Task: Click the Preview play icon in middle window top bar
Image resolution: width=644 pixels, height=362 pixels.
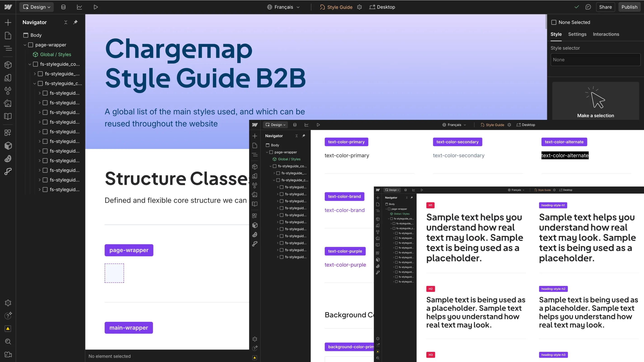Action: click(x=318, y=125)
